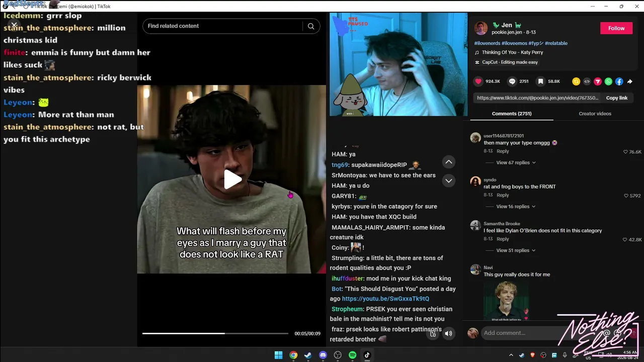This screenshot has height=362, width=644.
Task: Open the #relatable hashtag
Action: pos(556,43)
